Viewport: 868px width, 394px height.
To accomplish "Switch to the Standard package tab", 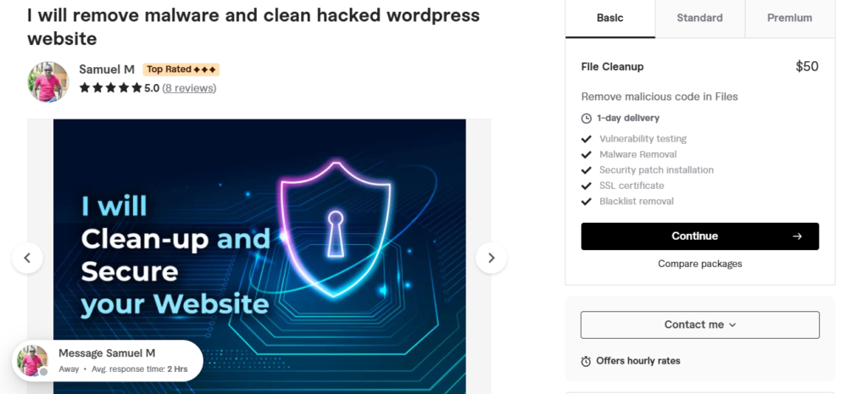I will [699, 19].
